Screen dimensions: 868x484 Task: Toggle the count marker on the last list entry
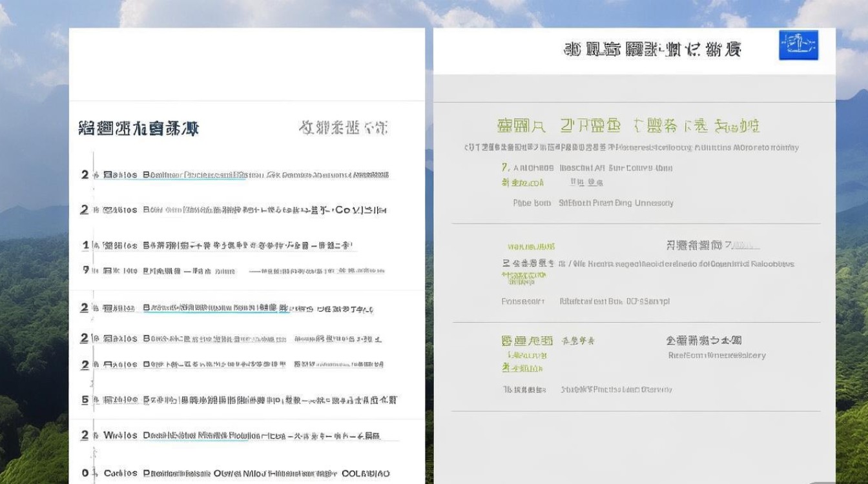tap(84, 472)
